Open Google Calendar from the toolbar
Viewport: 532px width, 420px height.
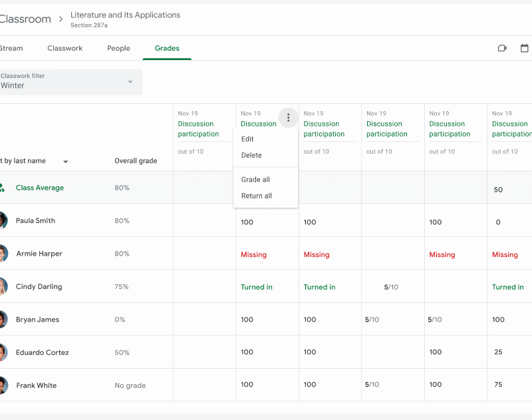tap(524, 48)
